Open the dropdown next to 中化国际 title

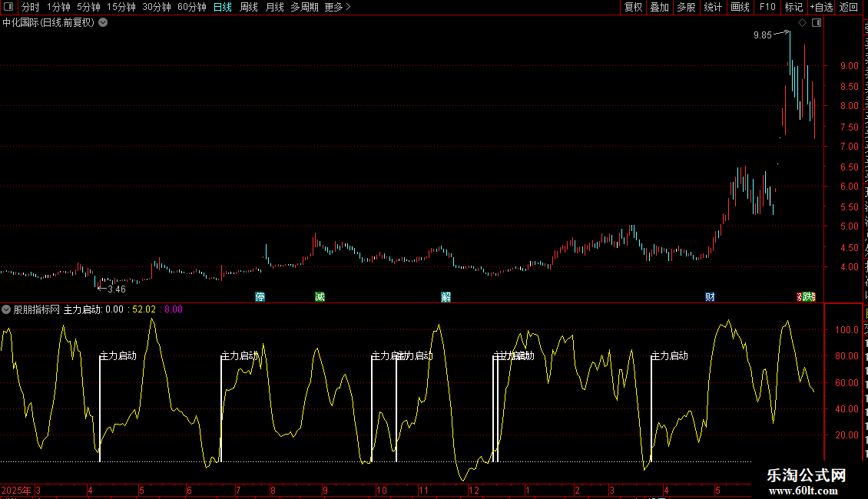[x=103, y=23]
